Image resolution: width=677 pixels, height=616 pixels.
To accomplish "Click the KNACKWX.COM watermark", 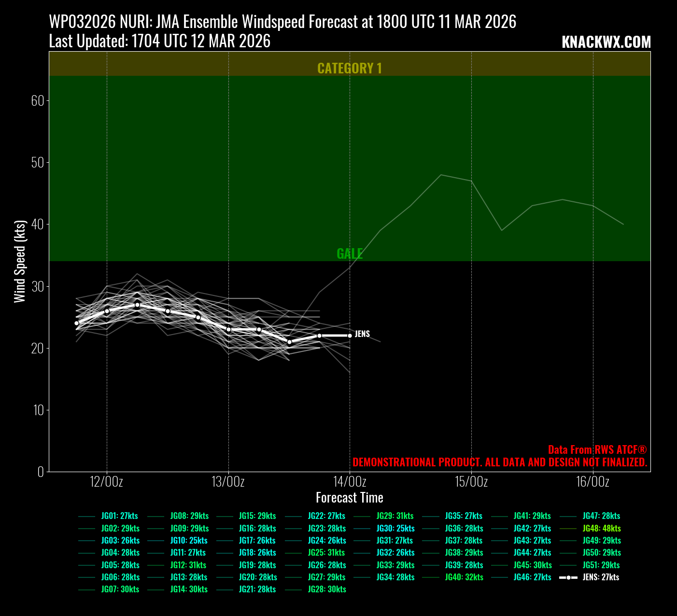I will [x=606, y=42].
